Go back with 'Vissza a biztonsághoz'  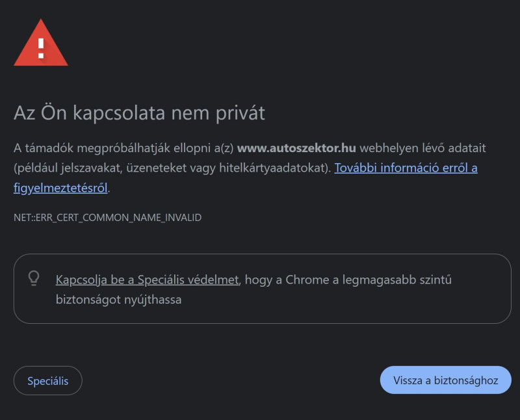tap(446, 380)
